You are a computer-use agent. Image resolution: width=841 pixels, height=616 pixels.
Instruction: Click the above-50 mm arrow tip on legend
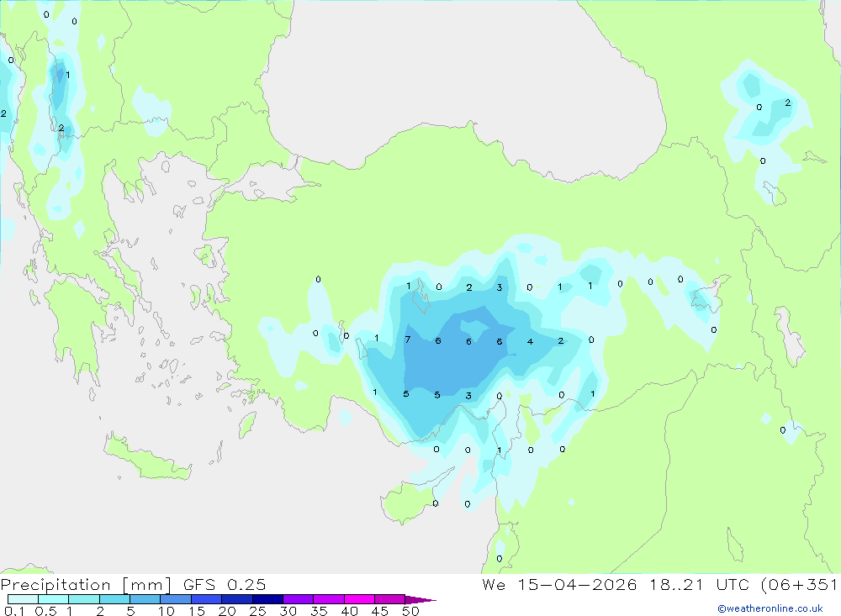click(x=420, y=599)
